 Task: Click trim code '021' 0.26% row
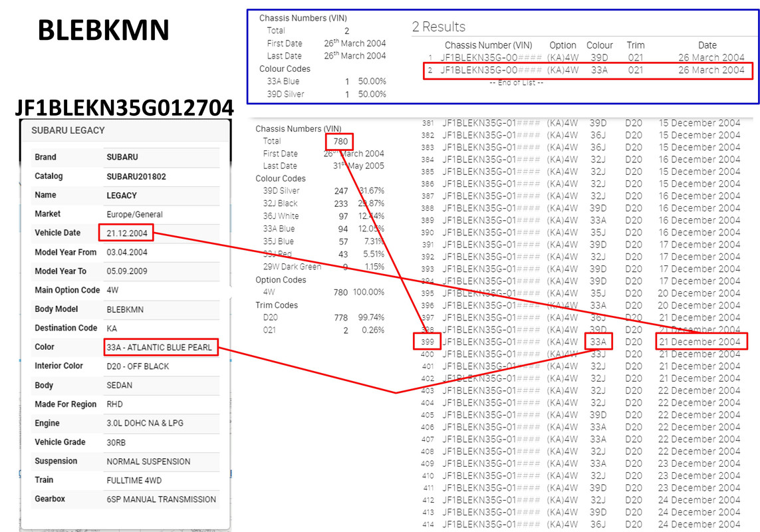(323, 331)
